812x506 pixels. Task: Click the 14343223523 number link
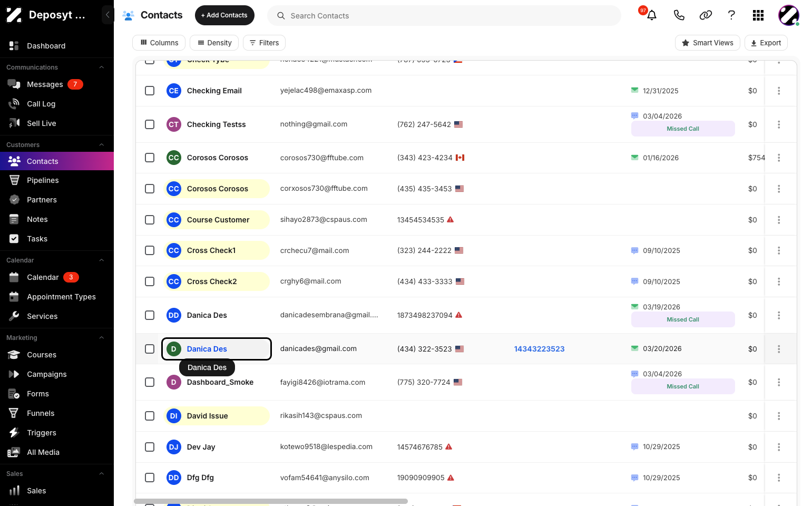540,349
